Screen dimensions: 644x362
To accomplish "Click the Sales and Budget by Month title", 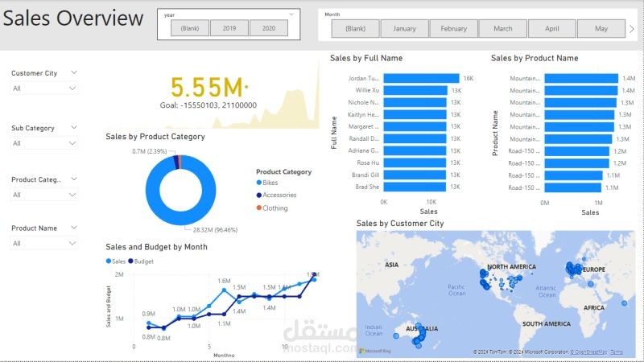I will click(x=156, y=247).
